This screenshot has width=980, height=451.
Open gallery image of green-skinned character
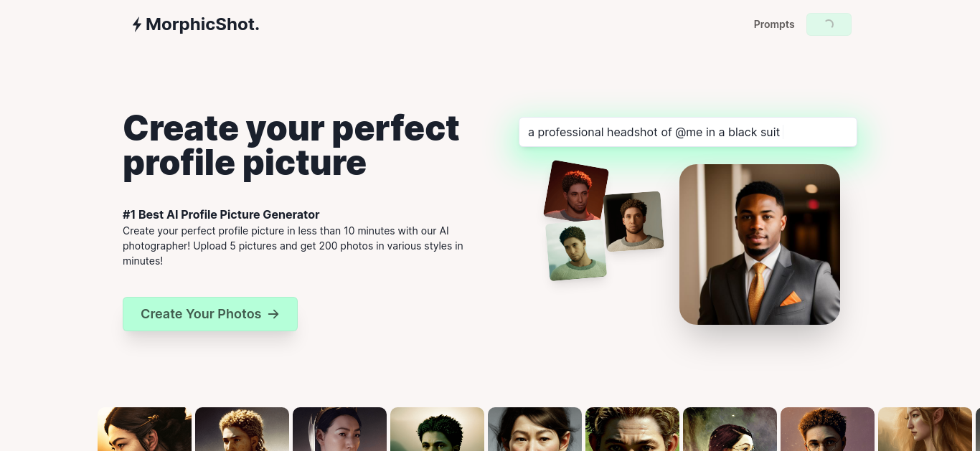(x=437, y=429)
